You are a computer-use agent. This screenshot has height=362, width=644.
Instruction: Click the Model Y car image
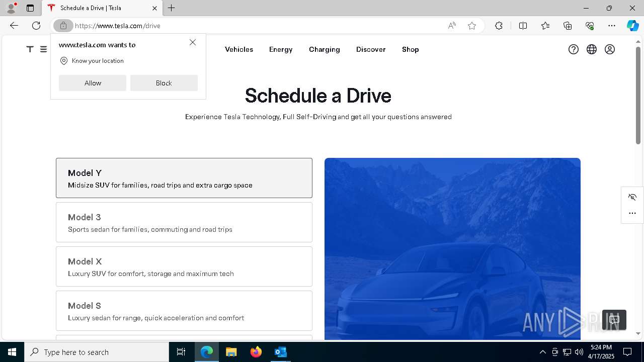(x=452, y=249)
